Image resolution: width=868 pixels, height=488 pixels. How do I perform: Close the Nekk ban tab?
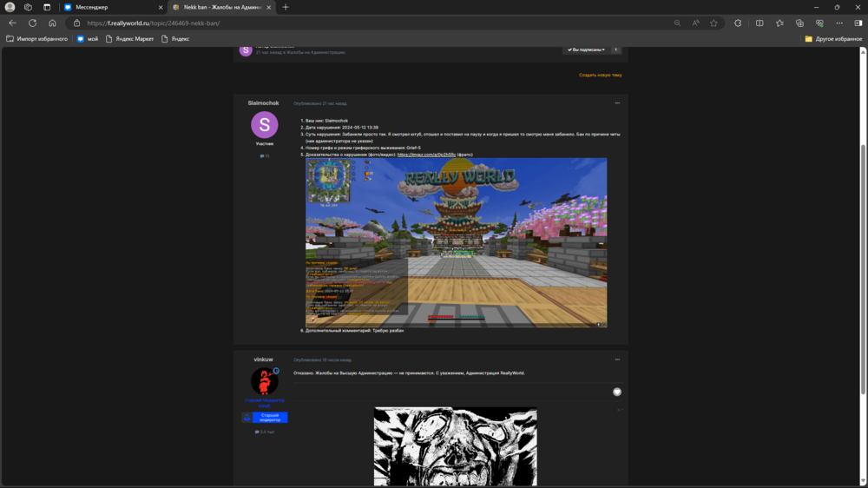tap(269, 7)
